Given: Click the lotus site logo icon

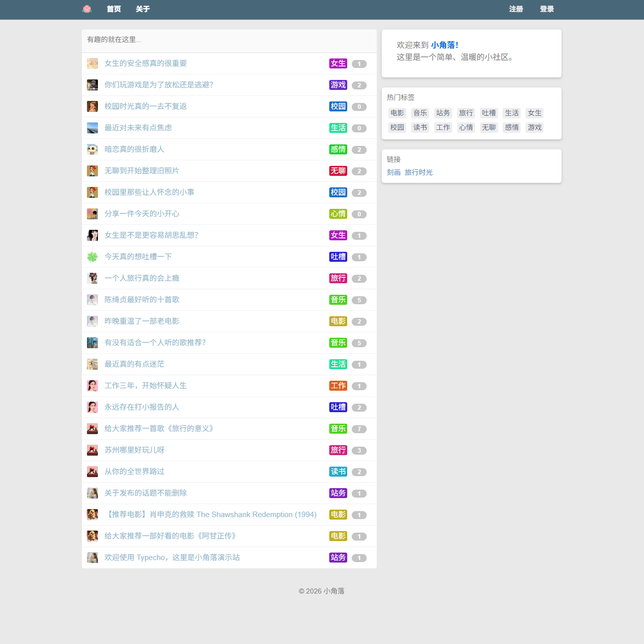Looking at the screenshot, I should pos(87,9).
